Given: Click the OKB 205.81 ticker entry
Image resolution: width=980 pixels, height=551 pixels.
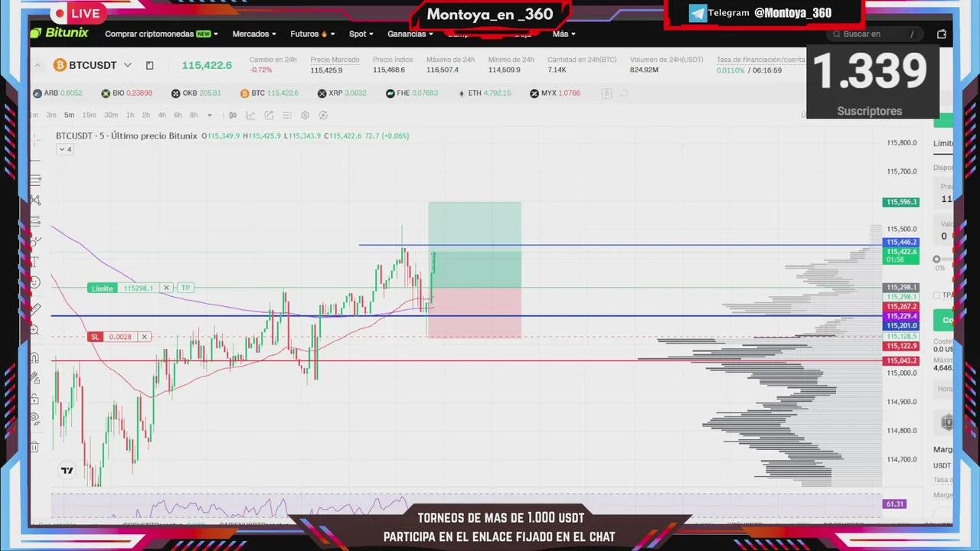Looking at the screenshot, I should pos(196,93).
